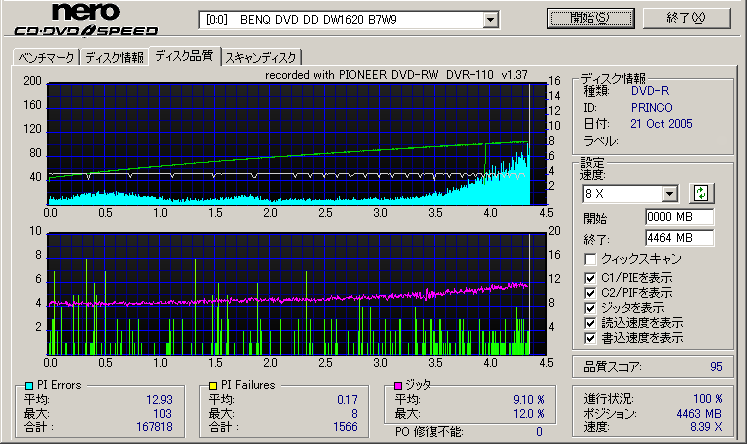Click the upper PI Errors graph area

pyautogui.click(x=296, y=144)
